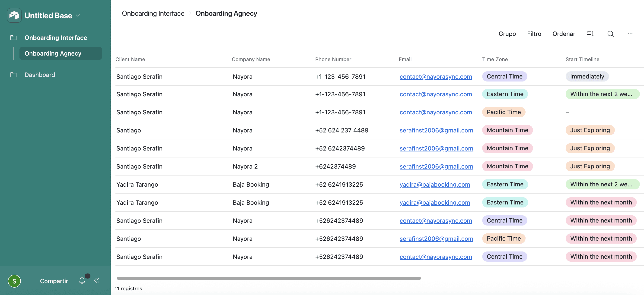The height and width of the screenshot is (295, 644).
Task: Open the yadira@bajabooking.com email link
Action: coord(435,184)
